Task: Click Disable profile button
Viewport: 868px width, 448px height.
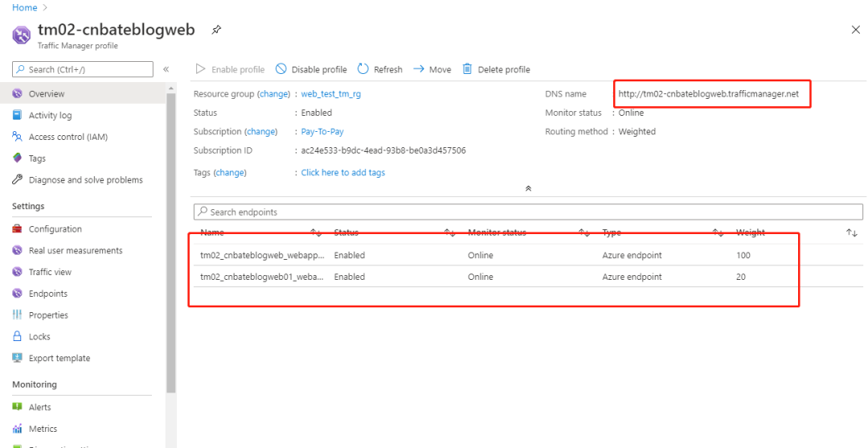Action: pyautogui.click(x=311, y=69)
